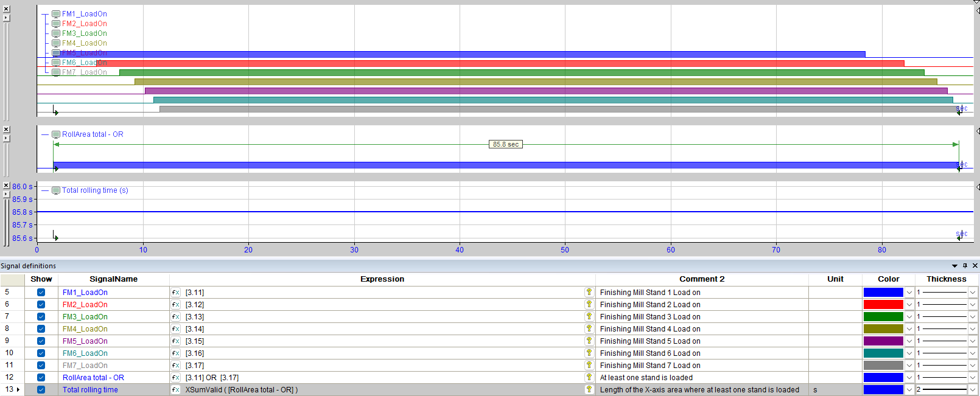Click the FM2_LoadOn legend monitor icon

[56, 24]
